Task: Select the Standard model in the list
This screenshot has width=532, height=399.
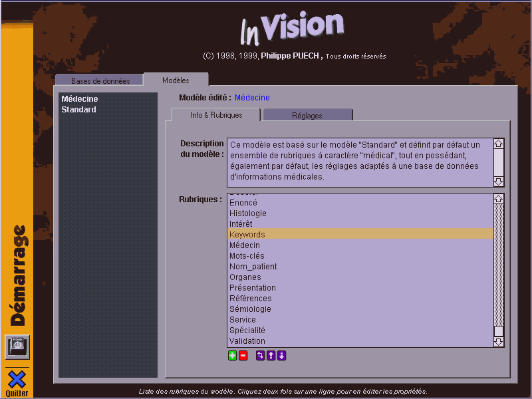Action: pos(78,110)
